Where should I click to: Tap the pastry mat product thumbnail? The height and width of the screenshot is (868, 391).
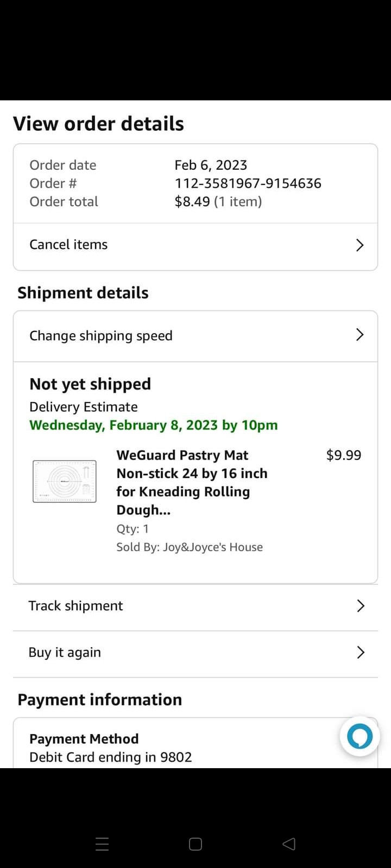coord(65,481)
